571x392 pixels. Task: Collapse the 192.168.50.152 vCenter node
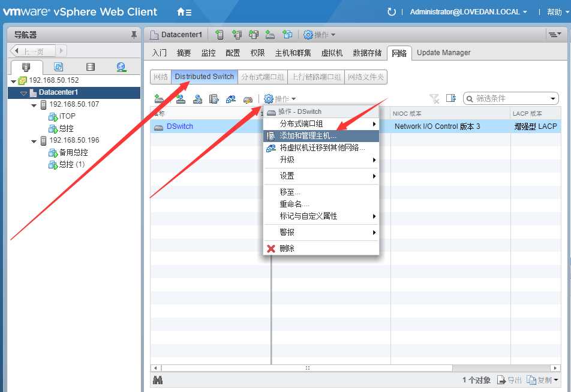pyautogui.click(x=13, y=81)
